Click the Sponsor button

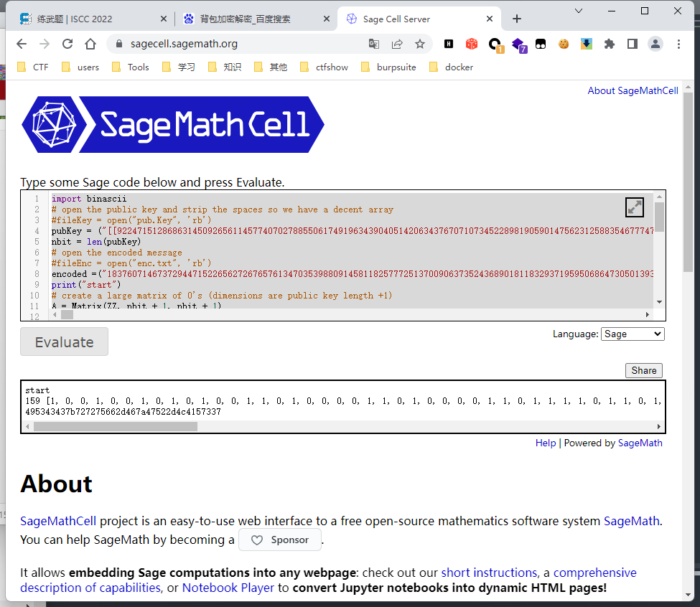pos(280,540)
